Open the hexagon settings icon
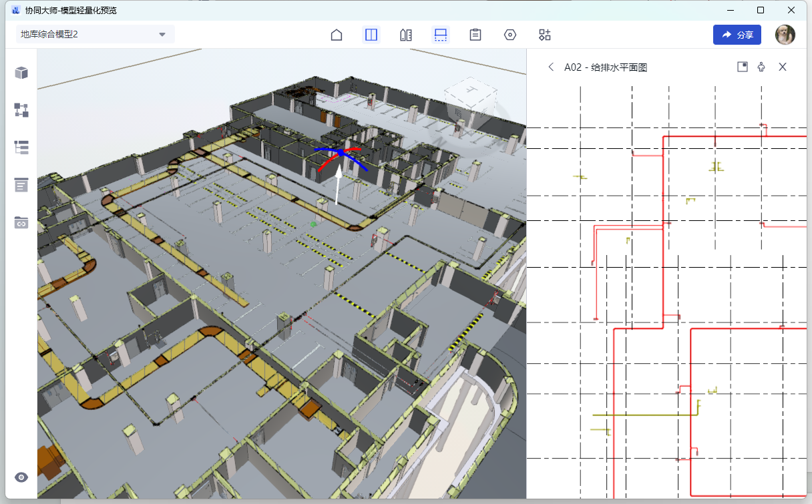Screen dimensions: 812x504 point(510,35)
